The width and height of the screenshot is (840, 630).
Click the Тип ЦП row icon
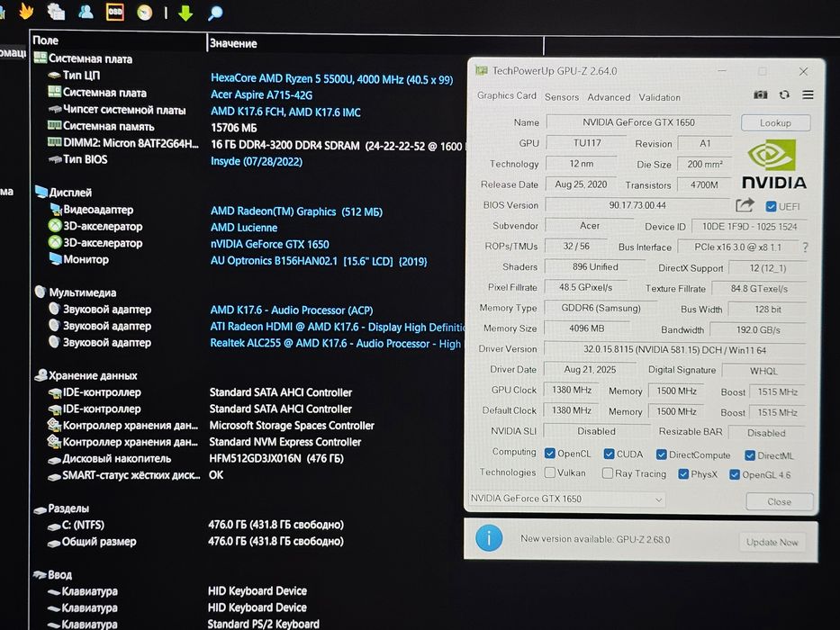coord(54,76)
